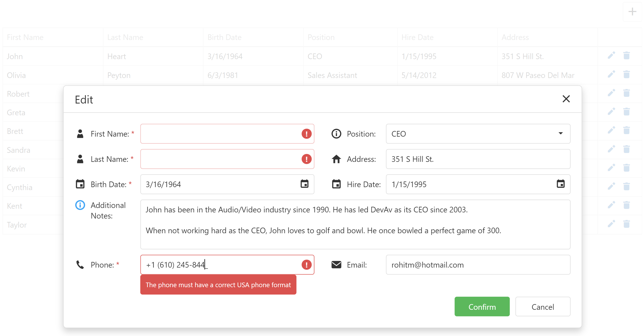This screenshot has height=336, width=644.
Task: Close the Edit dialog
Action: [x=566, y=99]
